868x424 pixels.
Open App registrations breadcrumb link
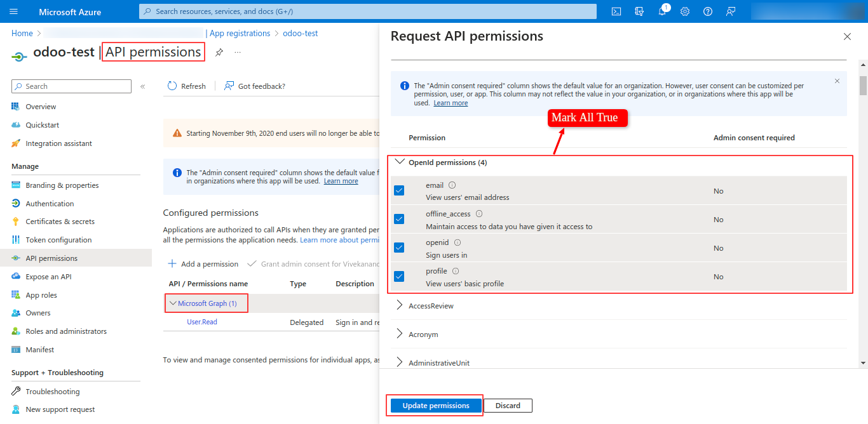[x=240, y=33]
